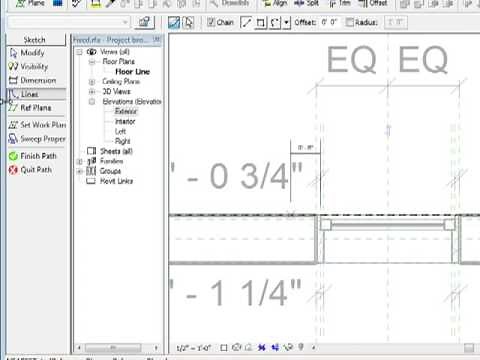Expand the Ceiling Plans node
The image size is (480, 360).
coord(92,82)
